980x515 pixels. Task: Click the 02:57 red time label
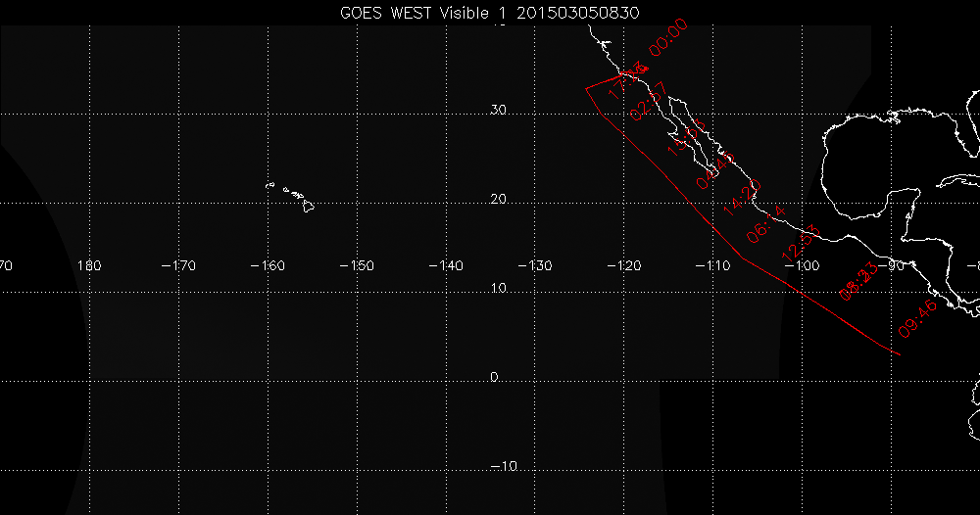648,101
